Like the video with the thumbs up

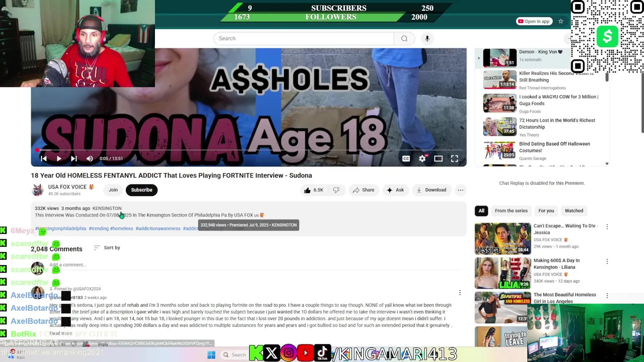tap(313, 190)
